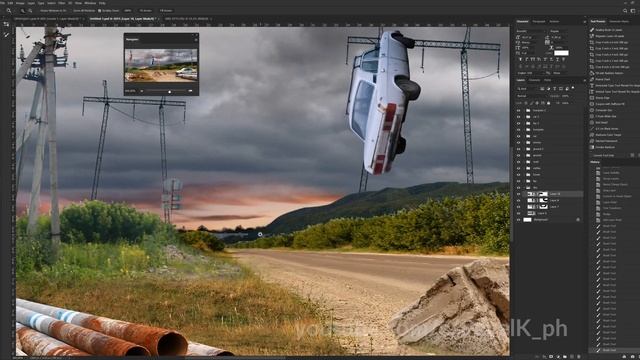Click Navigator zoom out small mountains icon

142,91
